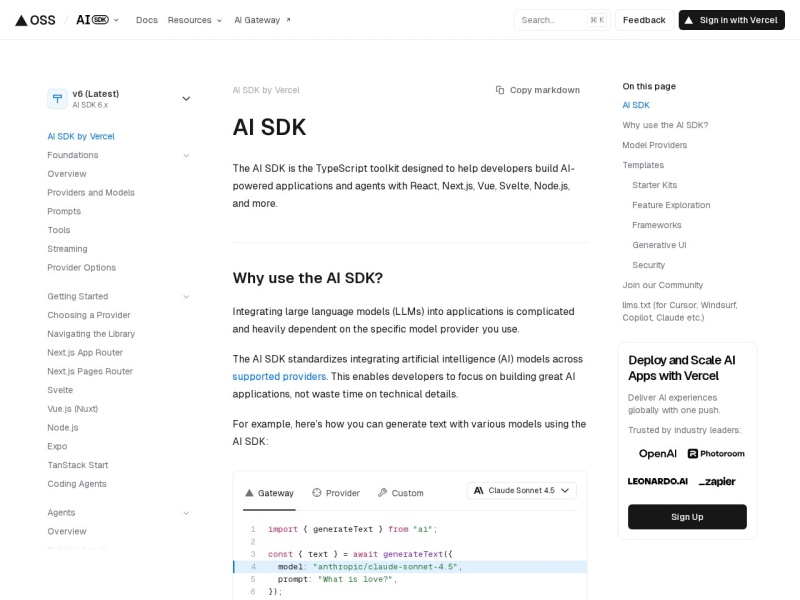Focus the Search input field
Image resolution: width=800 pixels, height=600 pixels.
(x=562, y=20)
